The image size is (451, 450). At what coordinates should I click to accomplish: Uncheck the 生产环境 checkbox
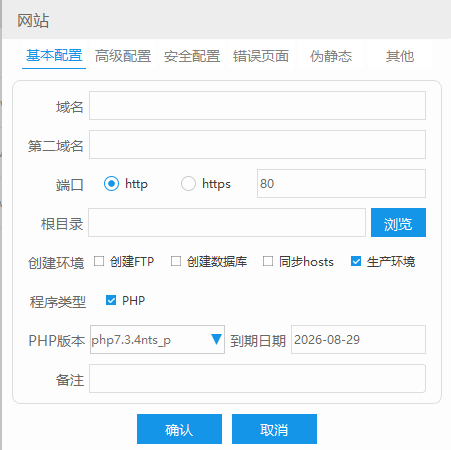[x=356, y=261]
